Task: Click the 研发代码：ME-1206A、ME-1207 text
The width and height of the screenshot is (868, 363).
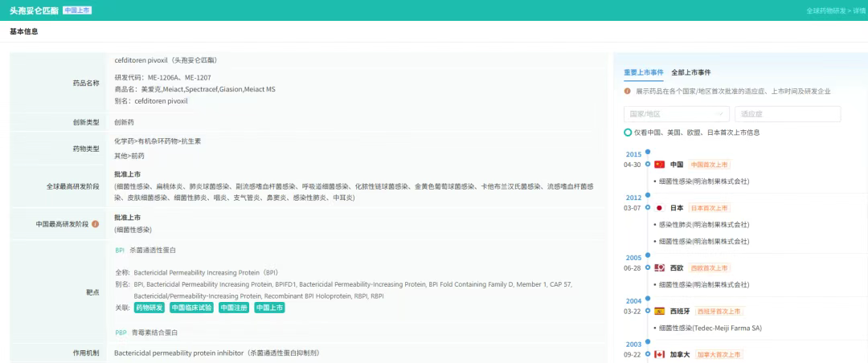Action: coord(162,77)
